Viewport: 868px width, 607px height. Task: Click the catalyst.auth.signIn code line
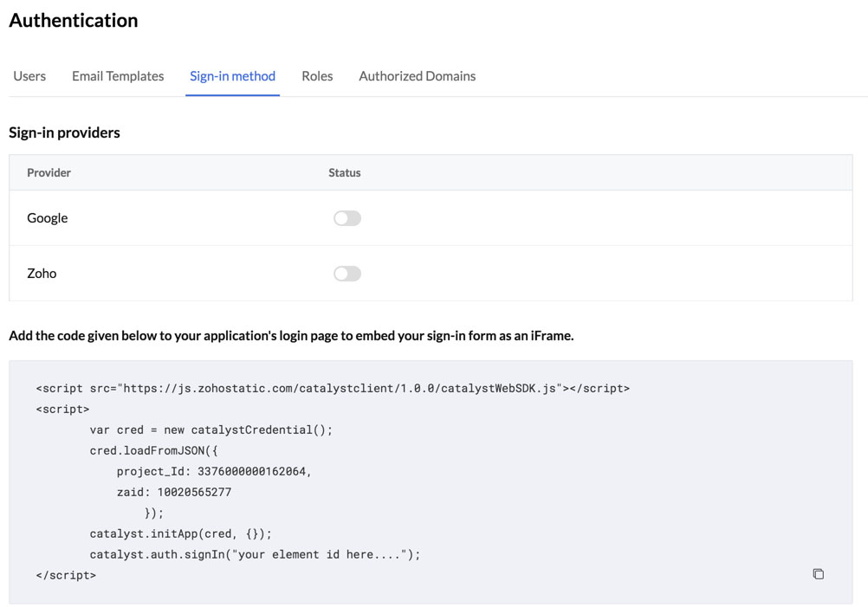(255, 554)
